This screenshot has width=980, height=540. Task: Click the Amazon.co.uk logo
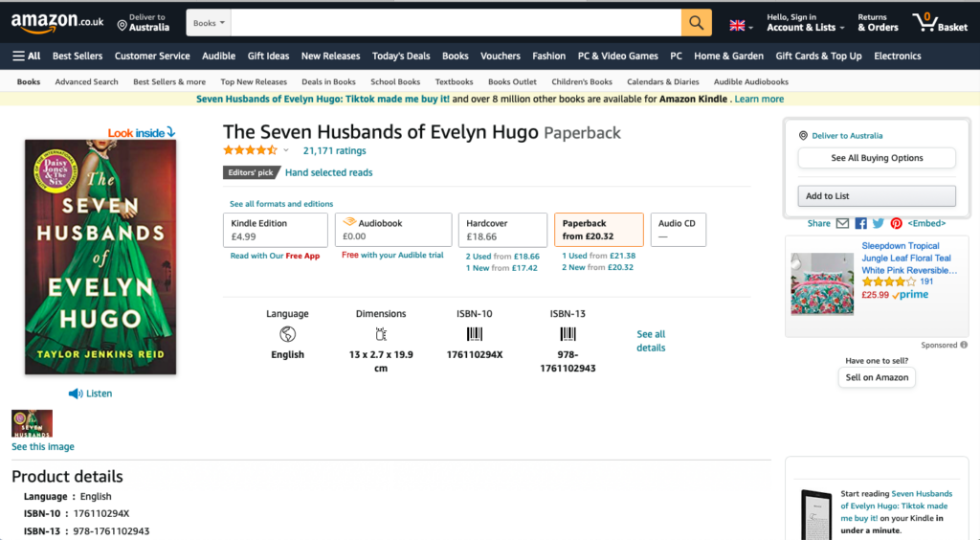click(57, 23)
